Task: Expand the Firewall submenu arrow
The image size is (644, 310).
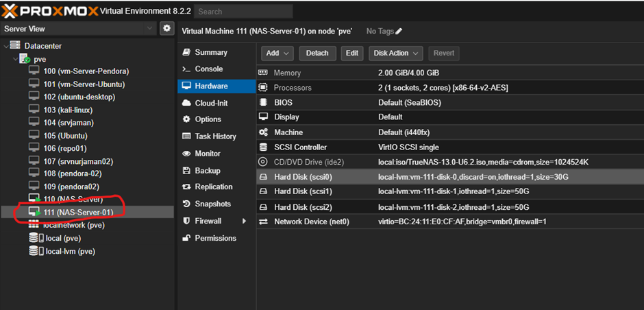Action: (x=244, y=222)
